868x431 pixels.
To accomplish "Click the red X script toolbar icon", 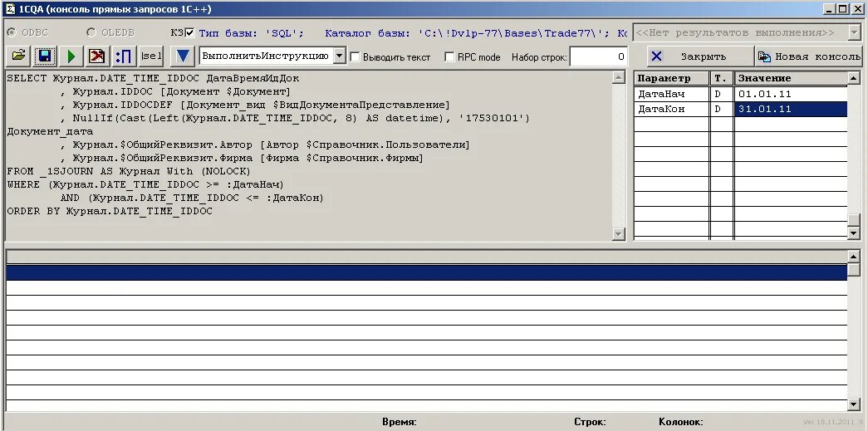I will [97, 56].
